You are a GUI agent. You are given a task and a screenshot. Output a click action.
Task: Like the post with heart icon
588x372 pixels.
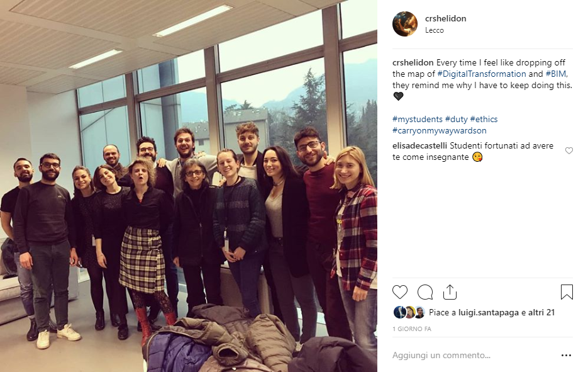[400, 292]
